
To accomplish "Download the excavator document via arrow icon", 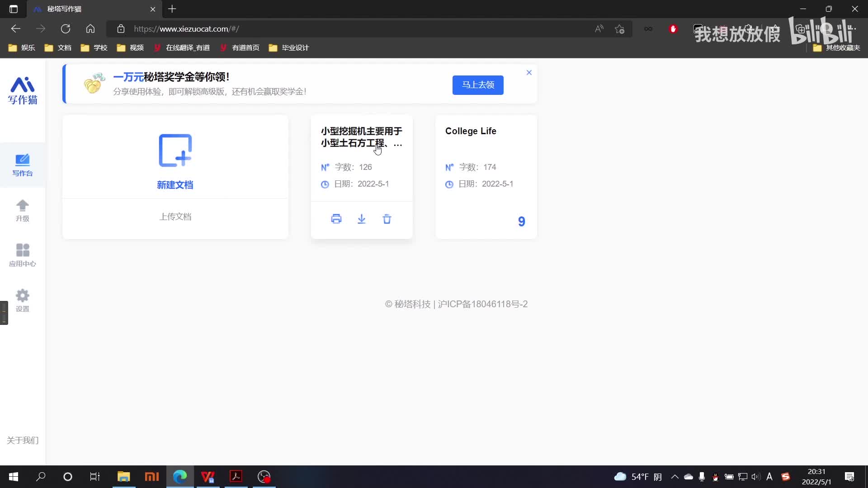I will coord(362,219).
